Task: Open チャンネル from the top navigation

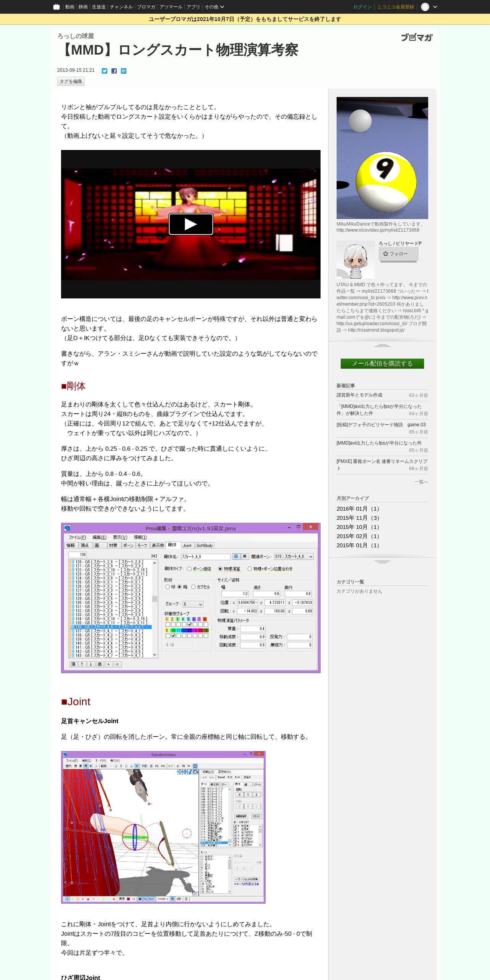Action: (x=121, y=7)
